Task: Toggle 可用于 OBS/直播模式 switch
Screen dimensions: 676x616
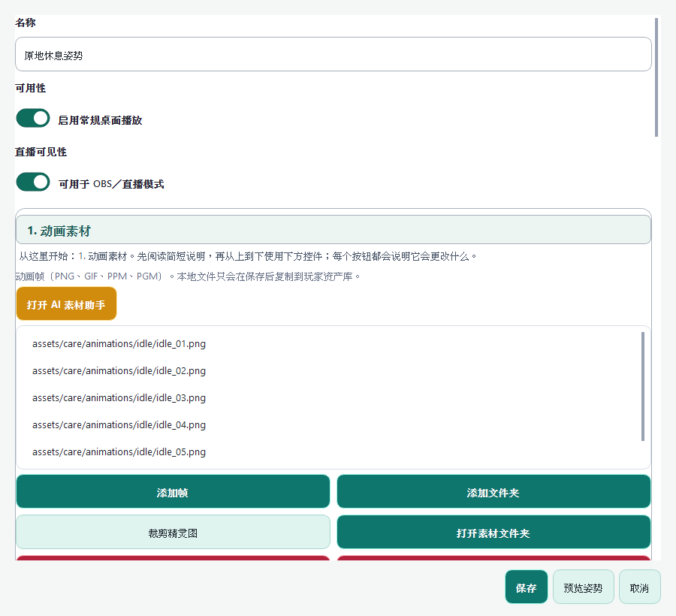Action: (33, 182)
